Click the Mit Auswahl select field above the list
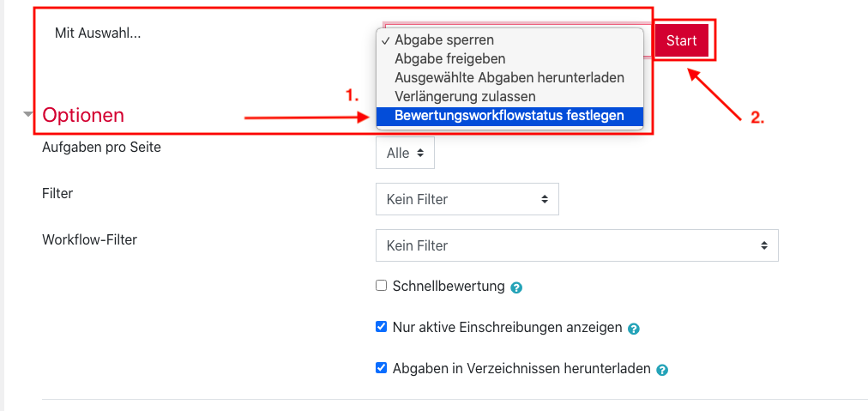Viewport: 868px width, 411px height. pos(515,26)
